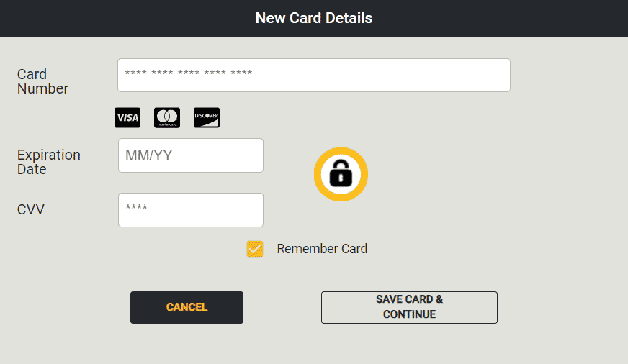This screenshot has height=364, width=628.
Task: Click the New Card Details title
Action: [x=314, y=18]
